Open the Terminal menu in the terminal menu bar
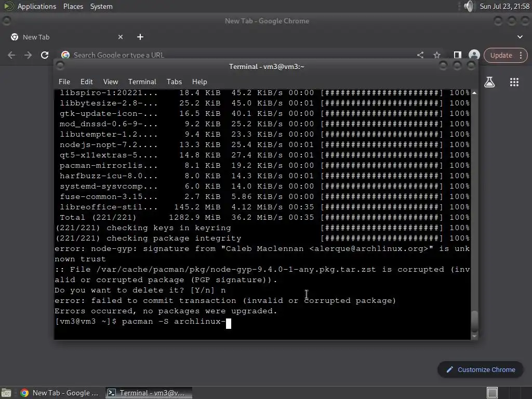The width and height of the screenshot is (532, 399). click(x=142, y=82)
